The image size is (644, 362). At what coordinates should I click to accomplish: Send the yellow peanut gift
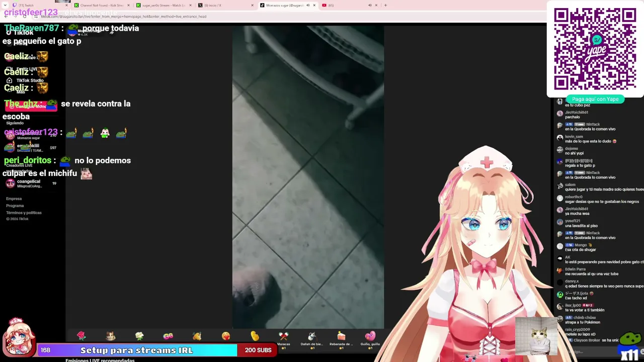pos(255,336)
